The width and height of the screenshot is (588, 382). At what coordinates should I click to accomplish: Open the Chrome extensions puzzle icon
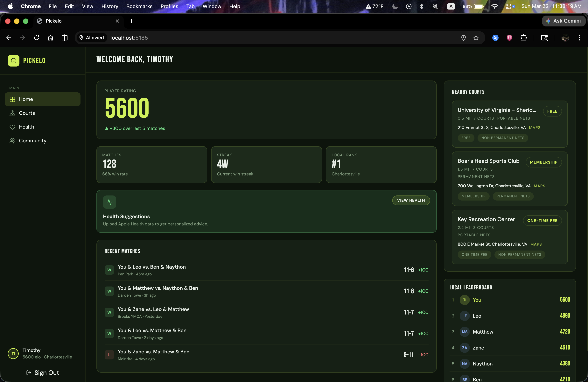[x=523, y=38]
